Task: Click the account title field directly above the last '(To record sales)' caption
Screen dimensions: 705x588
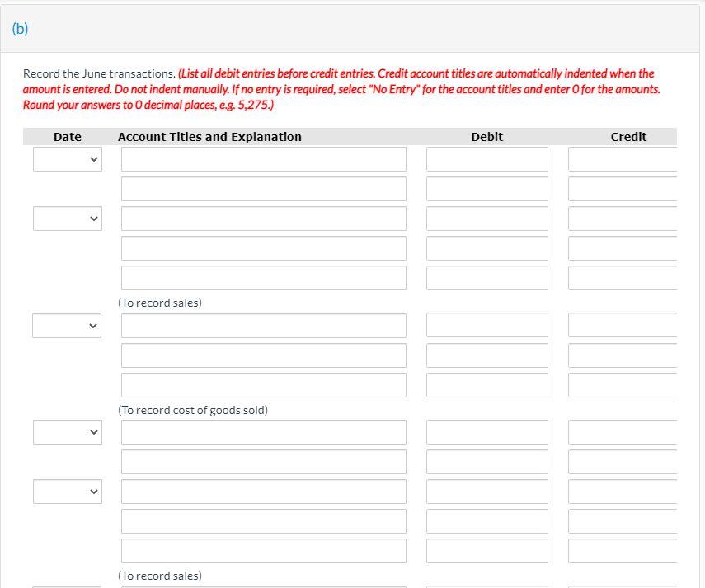Action: click(x=264, y=551)
